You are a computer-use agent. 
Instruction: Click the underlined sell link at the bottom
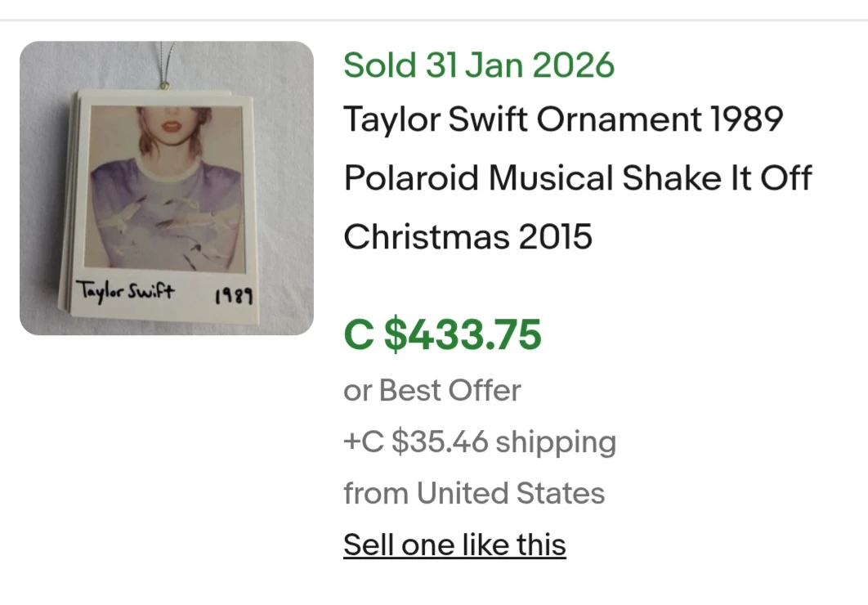[454, 544]
